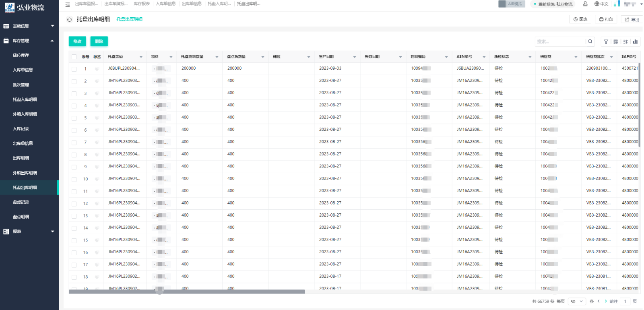Image resolution: width=644 pixels, height=310 pixels.
Task: Open 托盘物料数量 column dropdown arrow
Action: pyautogui.click(x=217, y=57)
